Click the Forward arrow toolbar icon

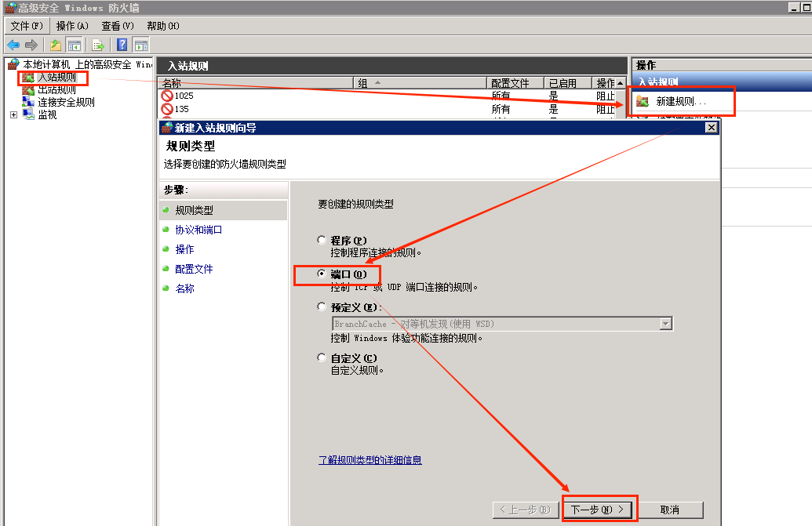(31, 45)
